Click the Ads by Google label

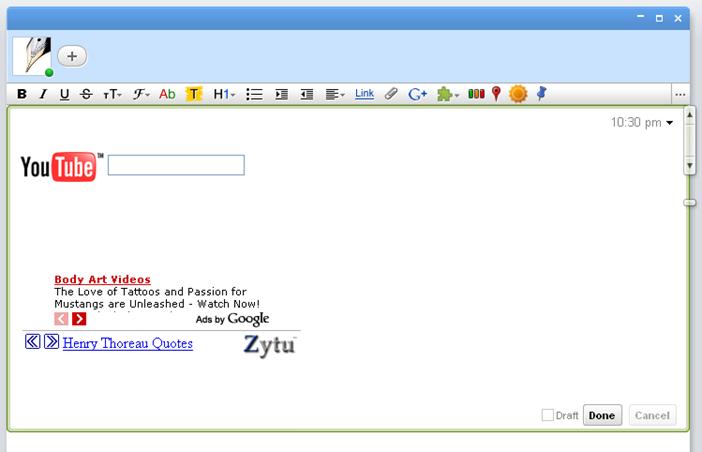click(232, 319)
